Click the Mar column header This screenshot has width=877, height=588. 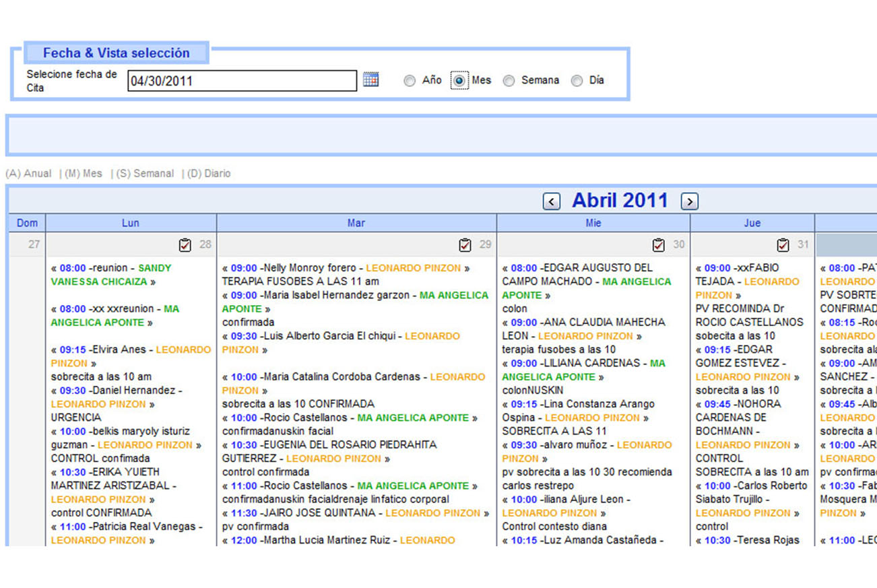click(x=356, y=223)
